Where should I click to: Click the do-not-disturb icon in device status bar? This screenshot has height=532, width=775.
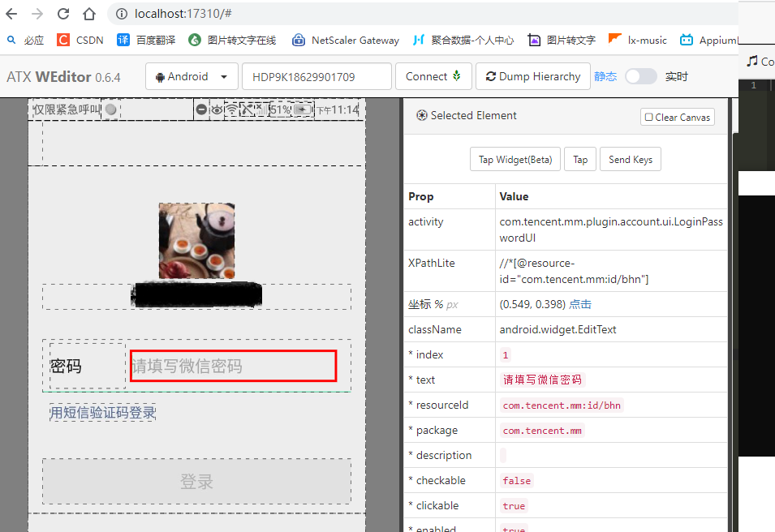[201, 109]
